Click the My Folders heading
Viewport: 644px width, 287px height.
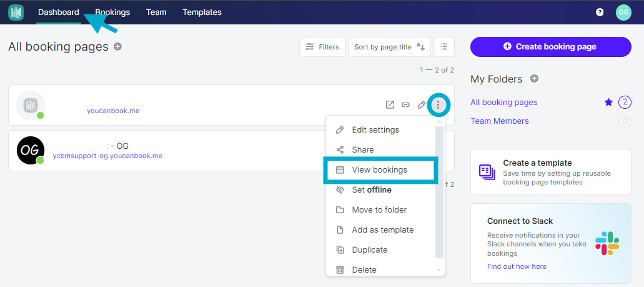(496, 79)
